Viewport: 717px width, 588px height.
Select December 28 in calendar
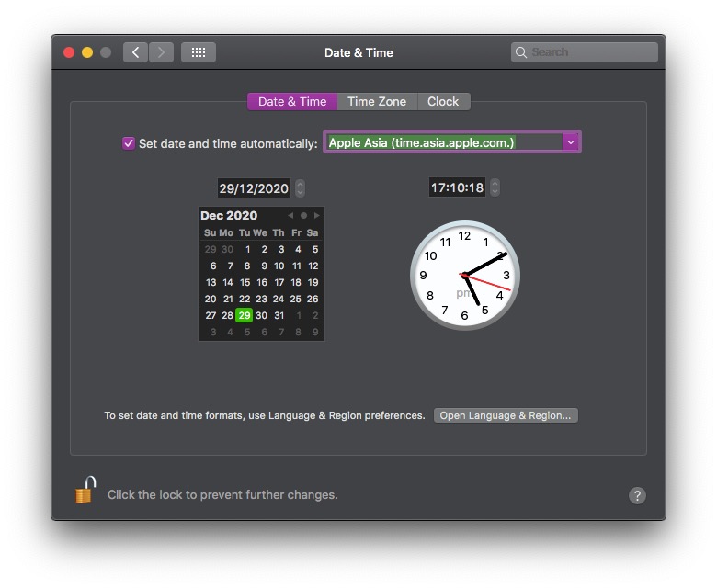point(227,315)
